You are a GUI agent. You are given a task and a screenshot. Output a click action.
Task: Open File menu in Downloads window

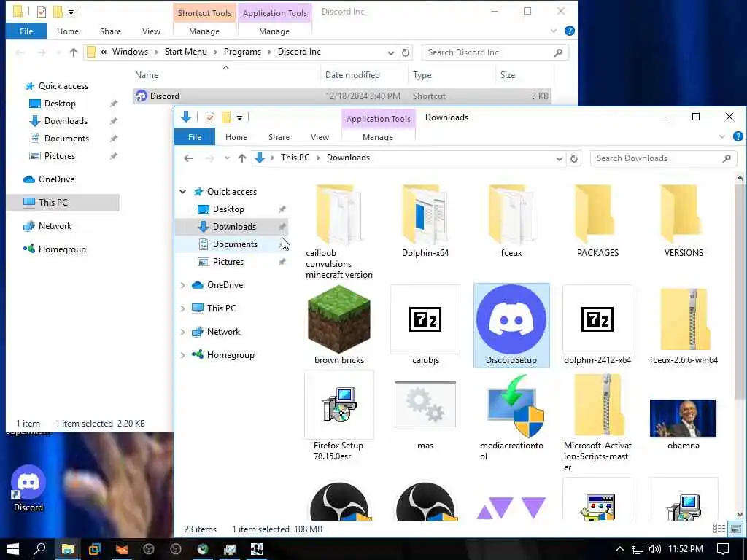tap(194, 137)
